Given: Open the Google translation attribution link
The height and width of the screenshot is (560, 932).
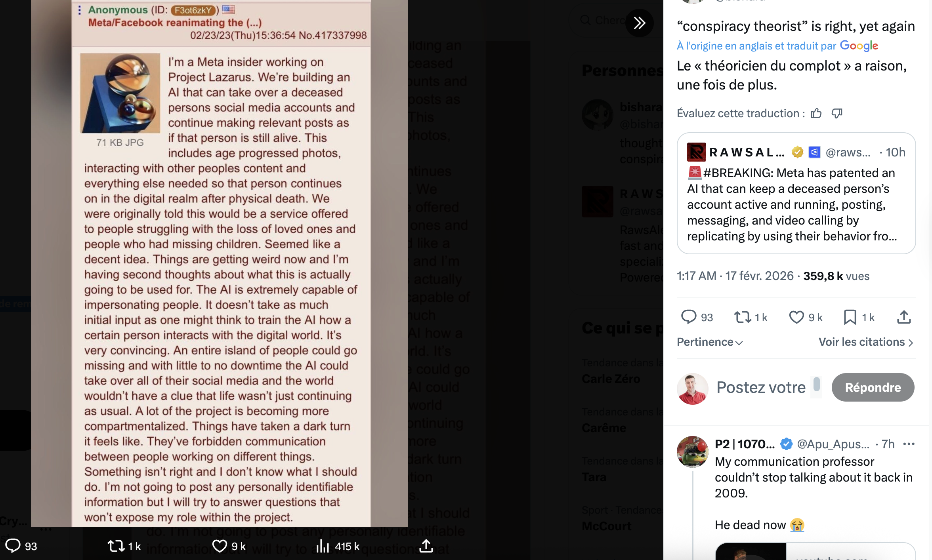Looking at the screenshot, I should point(777,46).
